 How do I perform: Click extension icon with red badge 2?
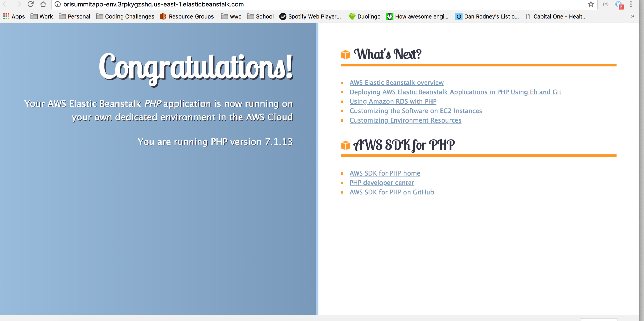(x=619, y=5)
